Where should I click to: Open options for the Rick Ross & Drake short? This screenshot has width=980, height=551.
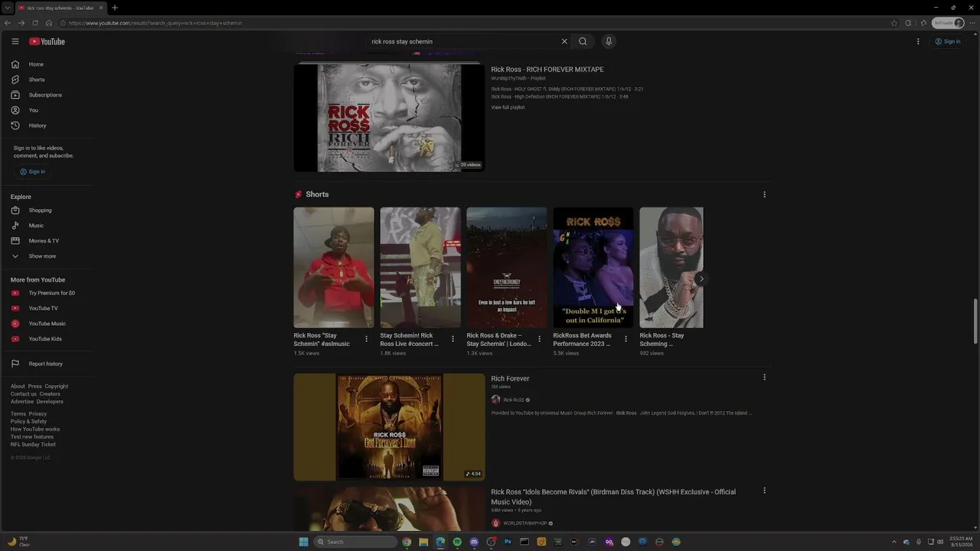(539, 339)
